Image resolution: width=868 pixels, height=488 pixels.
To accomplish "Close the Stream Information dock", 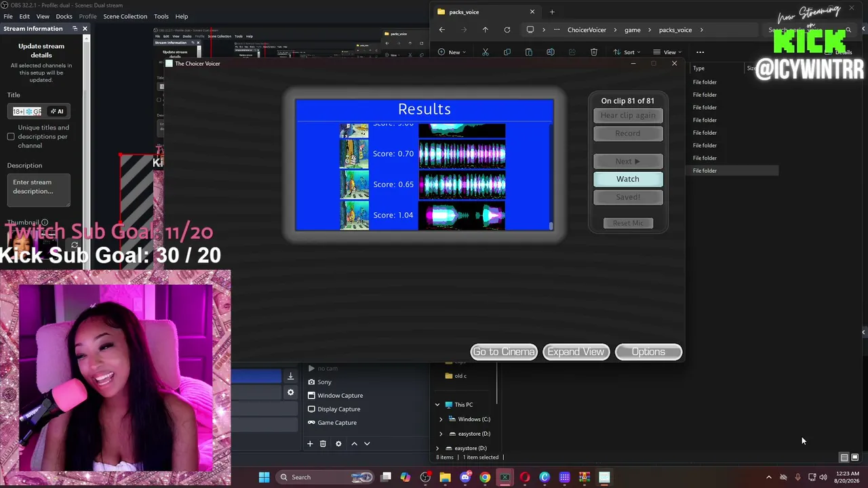I will point(85,28).
